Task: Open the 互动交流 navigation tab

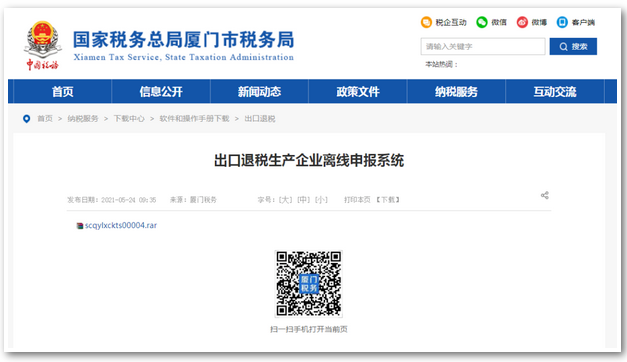Action: [x=555, y=92]
